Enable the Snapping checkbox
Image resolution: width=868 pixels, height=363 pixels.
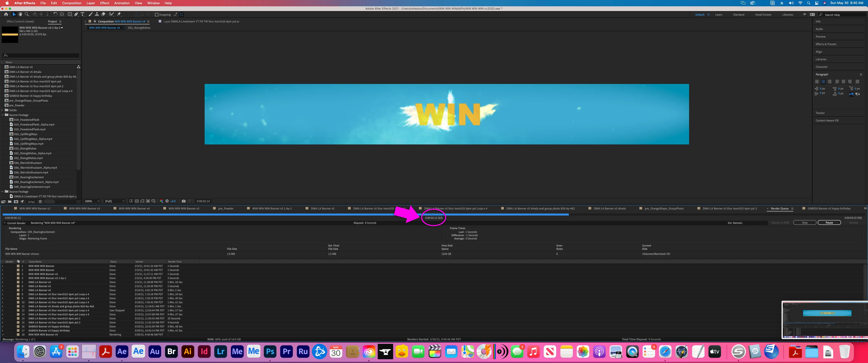click(157, 14)
